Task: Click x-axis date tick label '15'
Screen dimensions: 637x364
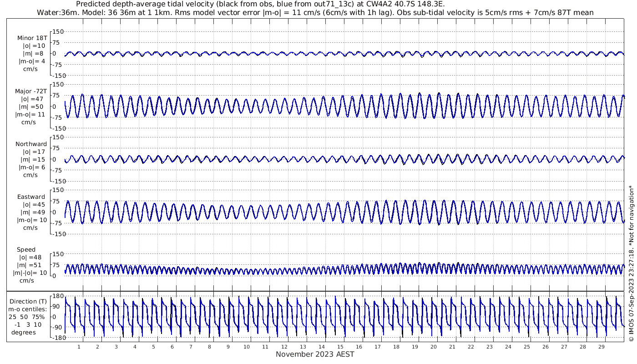Action: pos(340,347)
